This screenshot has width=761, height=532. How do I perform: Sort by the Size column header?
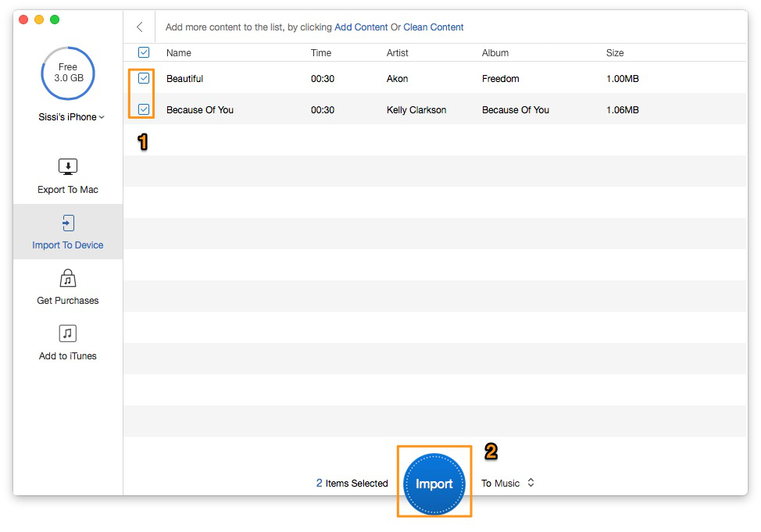coord(615,53)
